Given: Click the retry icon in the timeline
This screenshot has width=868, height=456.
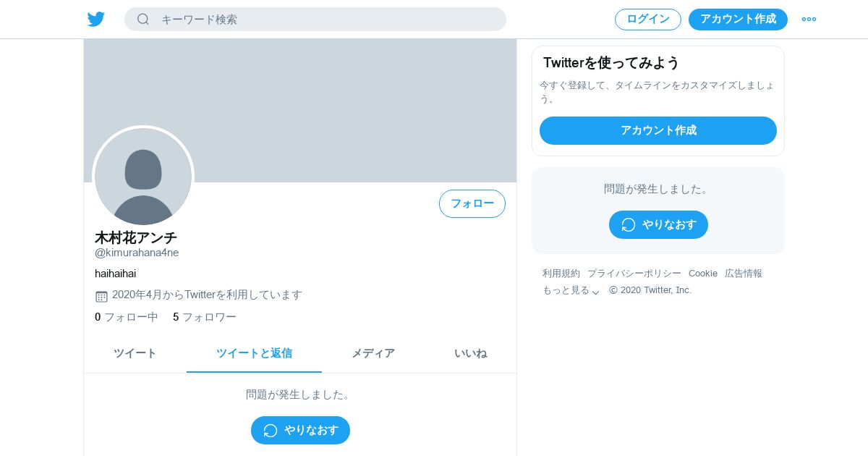Looking at the screenshot, I should click(x=271, y=431).
